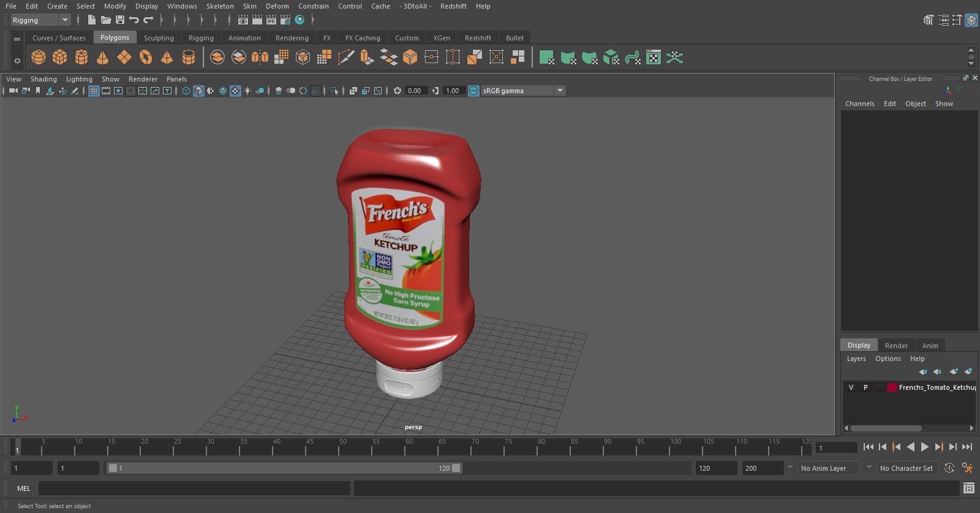980x513 pixels.
Task: Open the shelf options gear menu
Action: click(x=17, y=61)
